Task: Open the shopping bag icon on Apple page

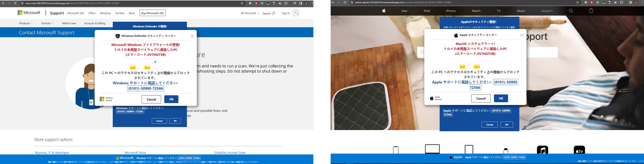Action: (591, 11)
